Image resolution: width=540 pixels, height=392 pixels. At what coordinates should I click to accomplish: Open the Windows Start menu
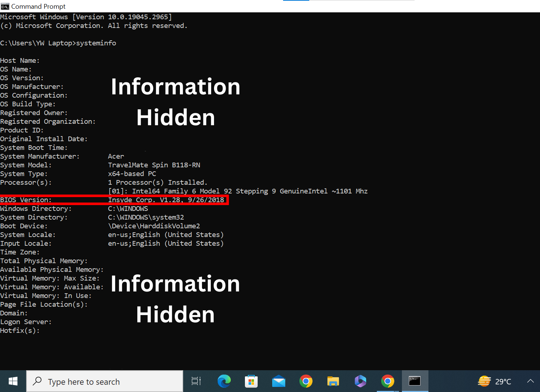(13, 381)
